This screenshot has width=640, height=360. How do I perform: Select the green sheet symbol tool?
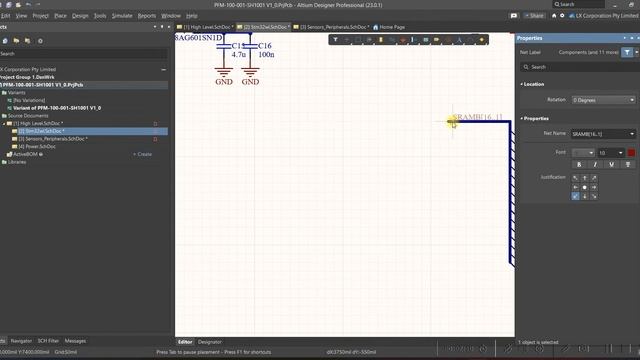[426, 40]
